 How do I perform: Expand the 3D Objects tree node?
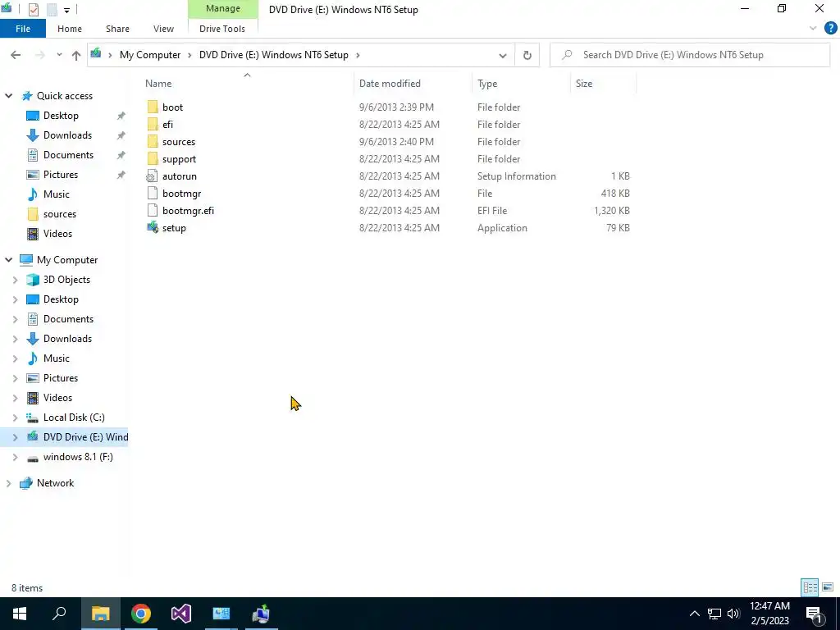15,280
